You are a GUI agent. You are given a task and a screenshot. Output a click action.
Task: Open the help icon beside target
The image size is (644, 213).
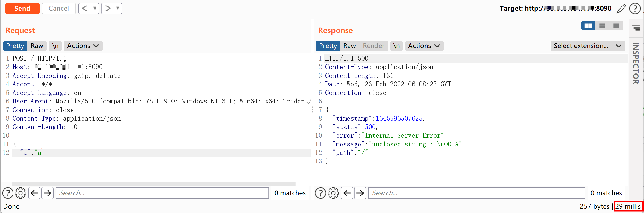[x=635, y=9]
